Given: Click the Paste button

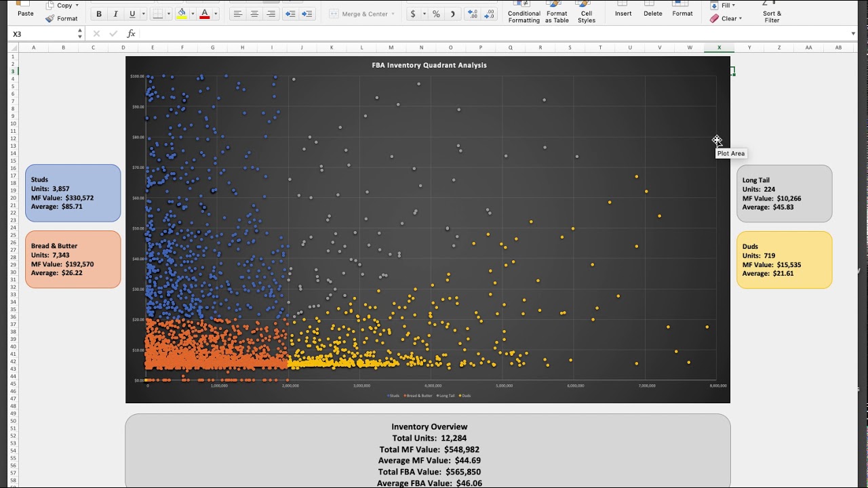Looking at the screenshot, I should click(x=25, y=9).
